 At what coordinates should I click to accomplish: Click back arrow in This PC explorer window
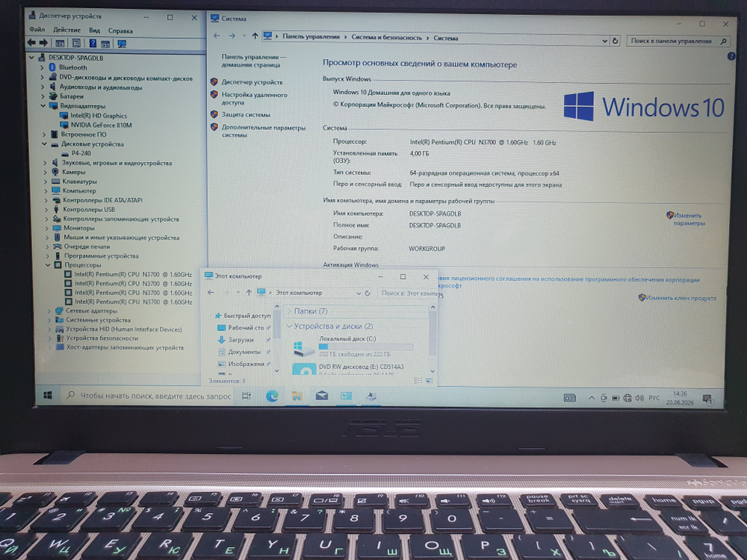(x=211, y=293)
